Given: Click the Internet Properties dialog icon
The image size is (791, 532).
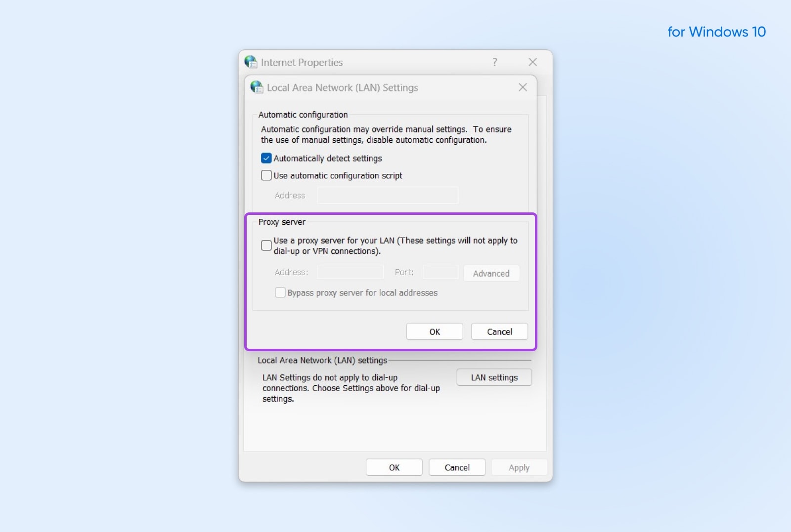Looking at the screenshot, I should pyautogui.click(x=251, y=62).
